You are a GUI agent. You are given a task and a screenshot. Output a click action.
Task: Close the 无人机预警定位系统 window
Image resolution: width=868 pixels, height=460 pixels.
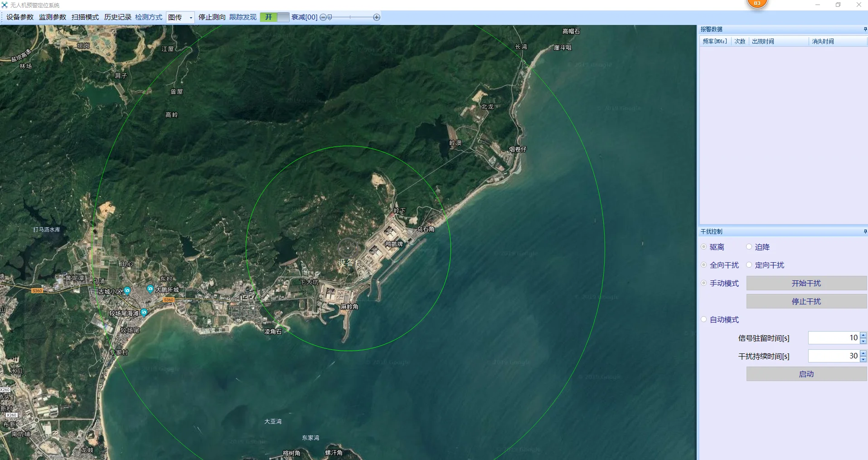[858, 5]
